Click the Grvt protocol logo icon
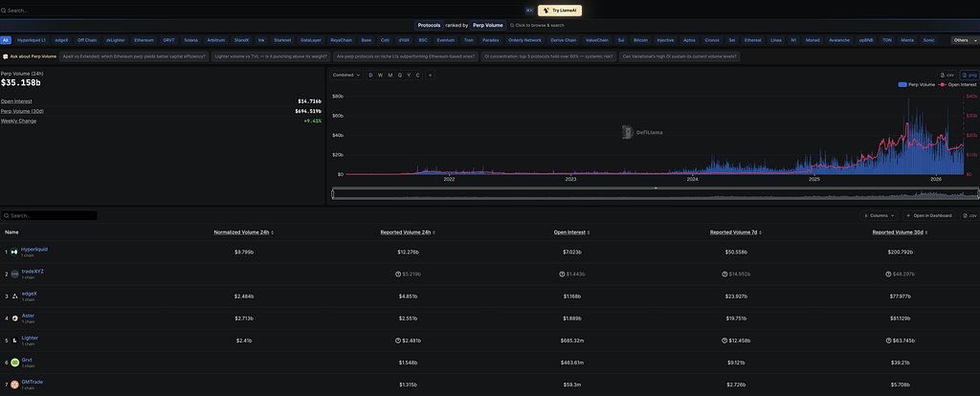This screenshot has height=396, width=980. click(14, 363)
